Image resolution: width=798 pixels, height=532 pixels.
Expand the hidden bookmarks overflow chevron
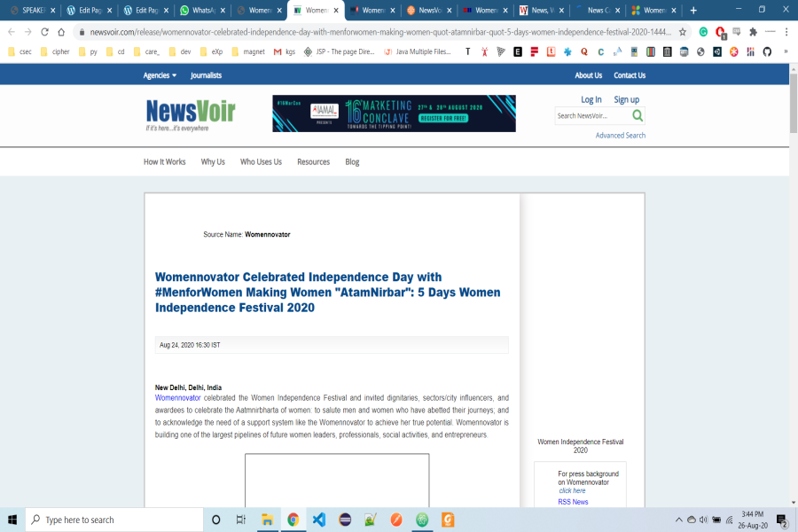click(x=786, y=51)
